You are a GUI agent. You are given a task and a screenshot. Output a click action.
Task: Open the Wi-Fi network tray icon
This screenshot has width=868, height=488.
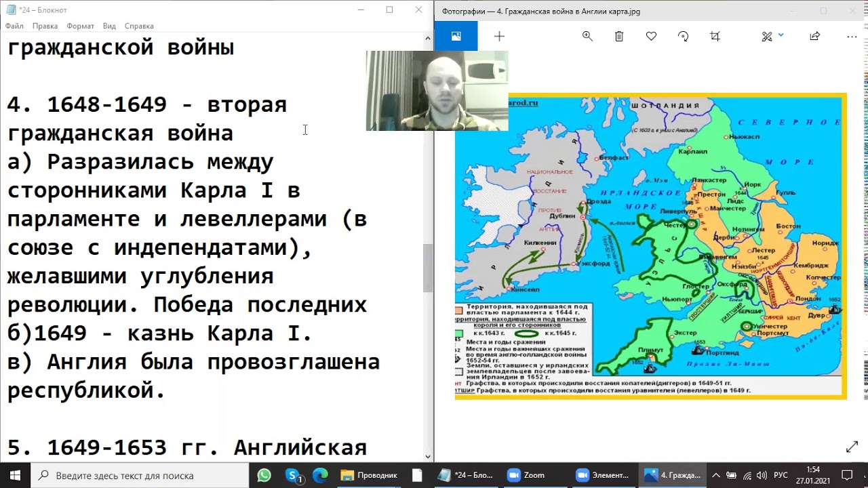click(747, 475)
